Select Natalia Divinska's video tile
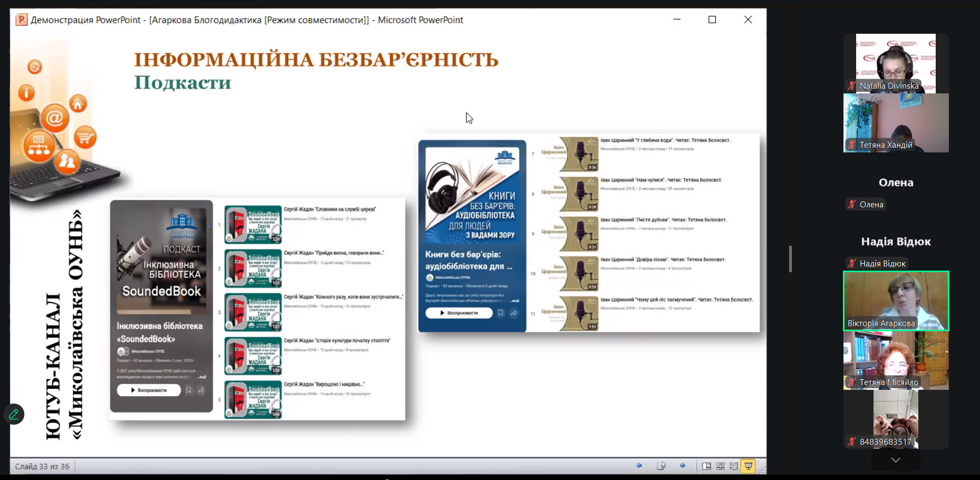 pyautogui.click(x=896, y=63)
